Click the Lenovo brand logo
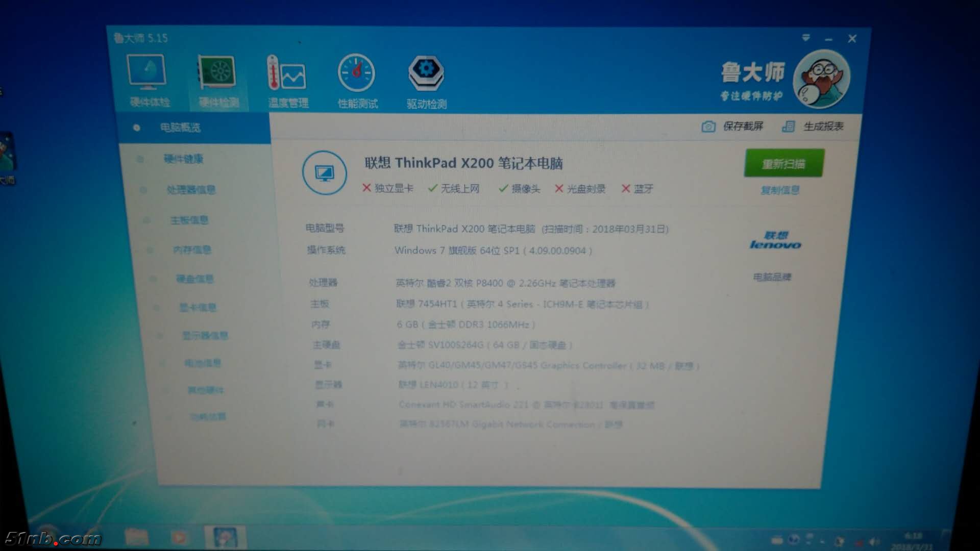 pyautogui.click(x=775, y=240)
